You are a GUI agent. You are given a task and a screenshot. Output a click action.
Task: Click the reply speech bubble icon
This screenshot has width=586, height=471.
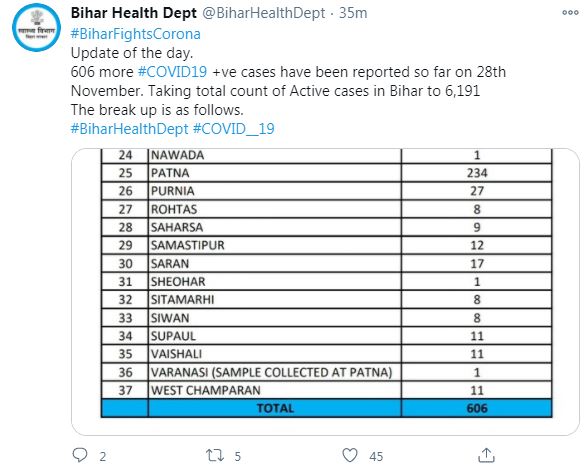pyautogui.click(x=80, y=455)
